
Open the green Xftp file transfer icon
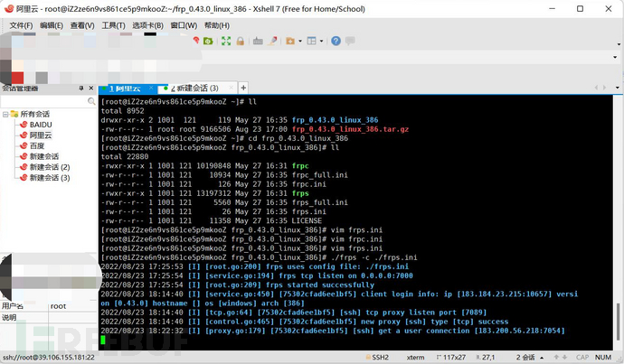pos(208,41)
